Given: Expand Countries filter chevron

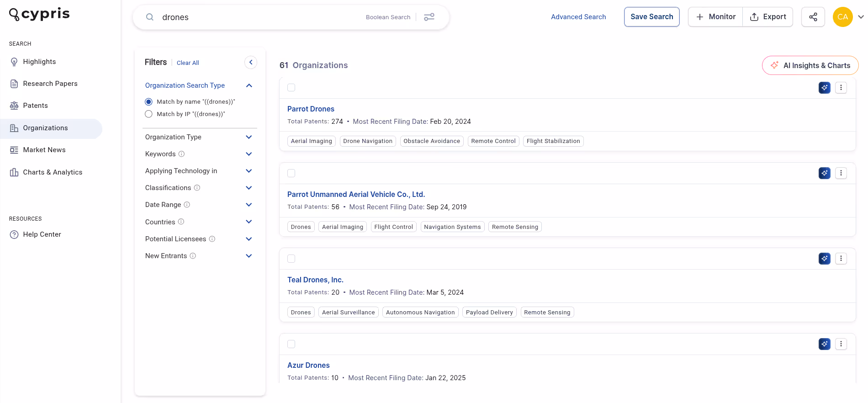Looking at the screenshot, I should tap(249, 222).
